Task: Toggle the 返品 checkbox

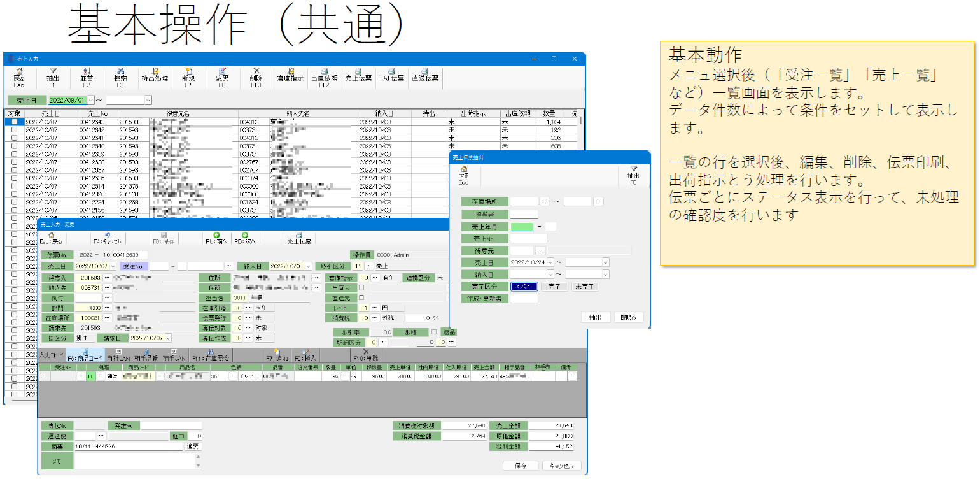Action: click(x=434, y=332)
